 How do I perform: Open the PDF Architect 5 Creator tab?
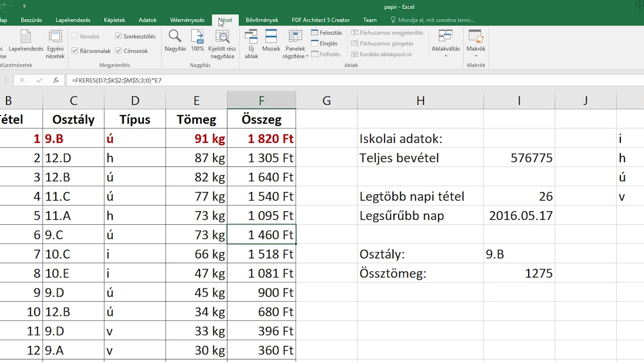[x=320, y=20]
